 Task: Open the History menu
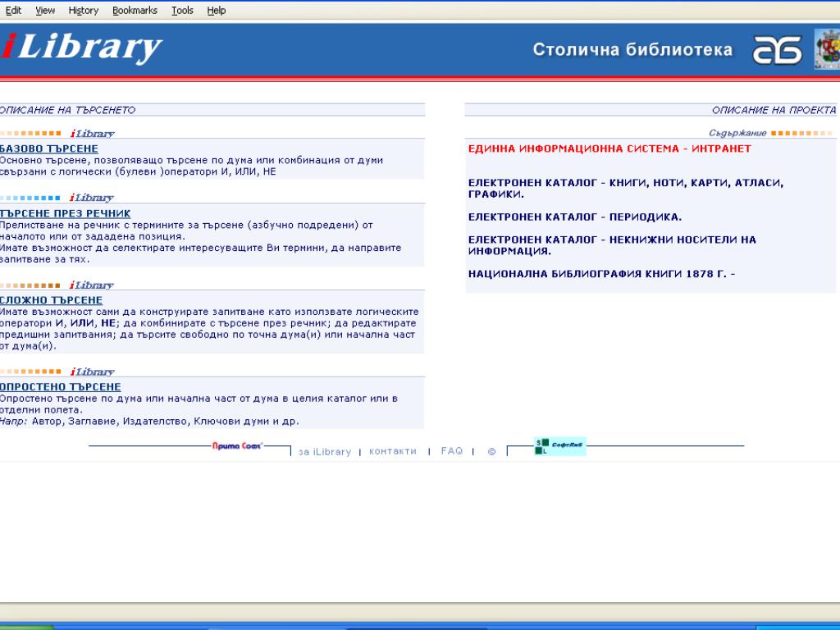tap(84, 10)
